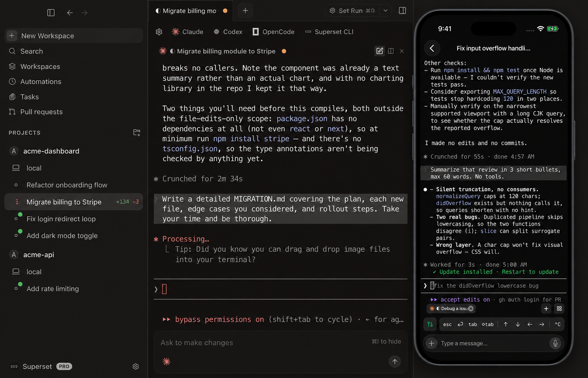
Task: Send message with up arrow button
Action: (x=395, y=361)
